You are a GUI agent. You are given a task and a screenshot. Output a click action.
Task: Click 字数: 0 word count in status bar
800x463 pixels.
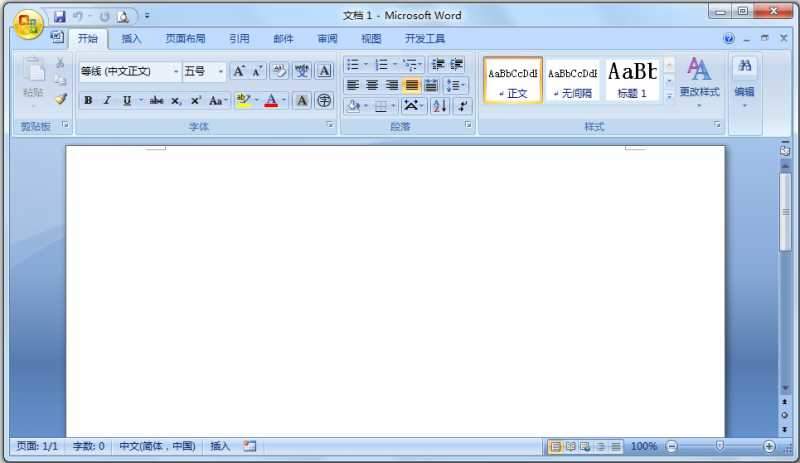(x=88, y=446)
